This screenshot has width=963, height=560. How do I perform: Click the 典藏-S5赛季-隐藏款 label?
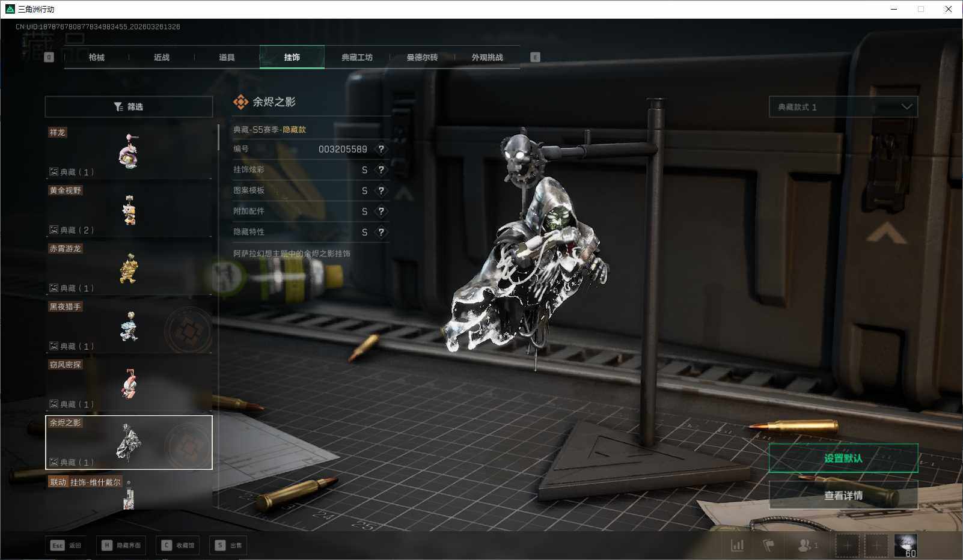coord(269,130)
